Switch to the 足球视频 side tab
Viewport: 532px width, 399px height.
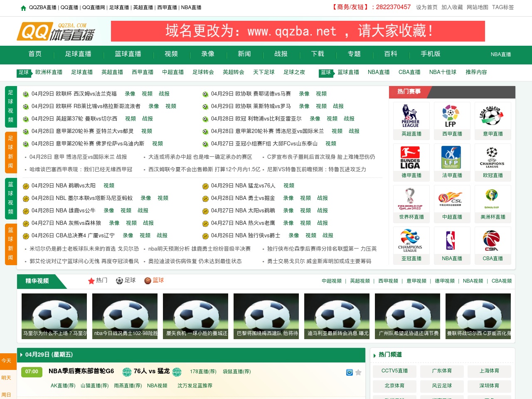(11, 106)
